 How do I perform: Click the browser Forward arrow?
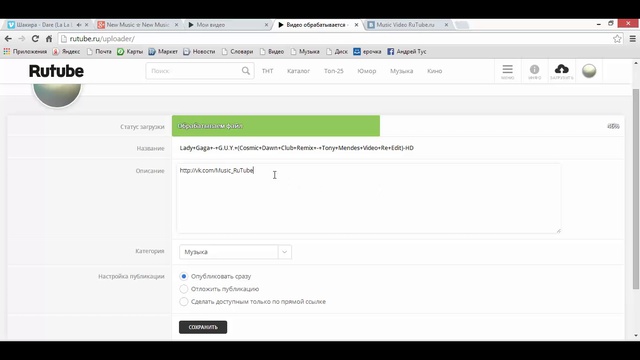tap(22, 39)
